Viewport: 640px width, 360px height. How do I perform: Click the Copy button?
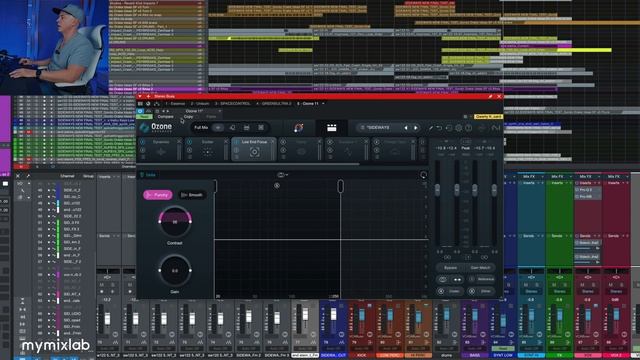click(188, 117)
